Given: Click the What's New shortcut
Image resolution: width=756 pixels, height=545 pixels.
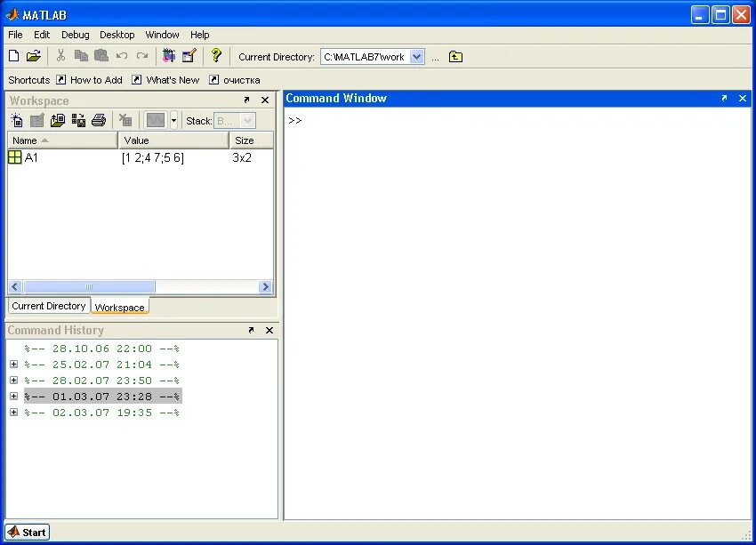Looking at the screenshot, I should [165, 80].
